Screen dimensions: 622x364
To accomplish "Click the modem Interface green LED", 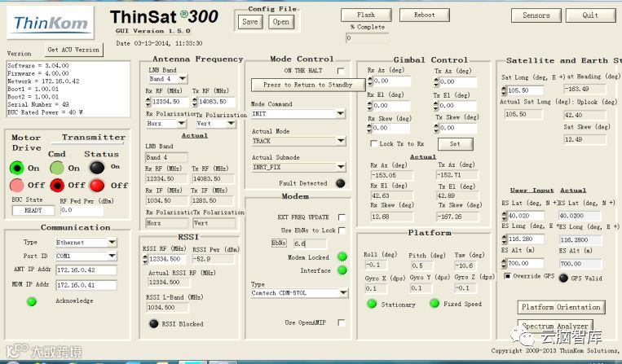I will coord(342,270).
